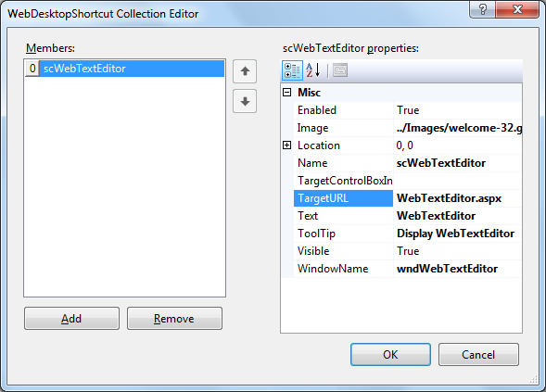This screenshot has height=392, width=546.
Task: Click the Property Pages icon
Action: tap(340, 70)
